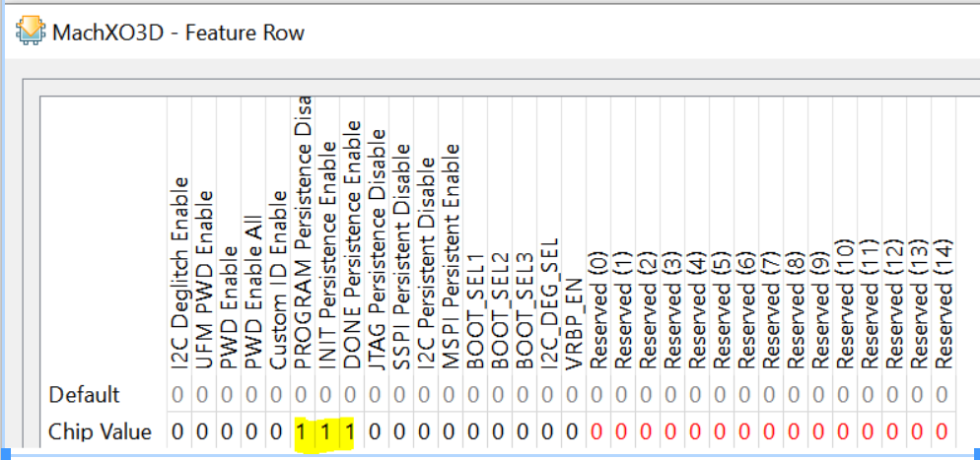
Task: Click the Default value under VRBP_EN
Action: click(x=571, y=395)
